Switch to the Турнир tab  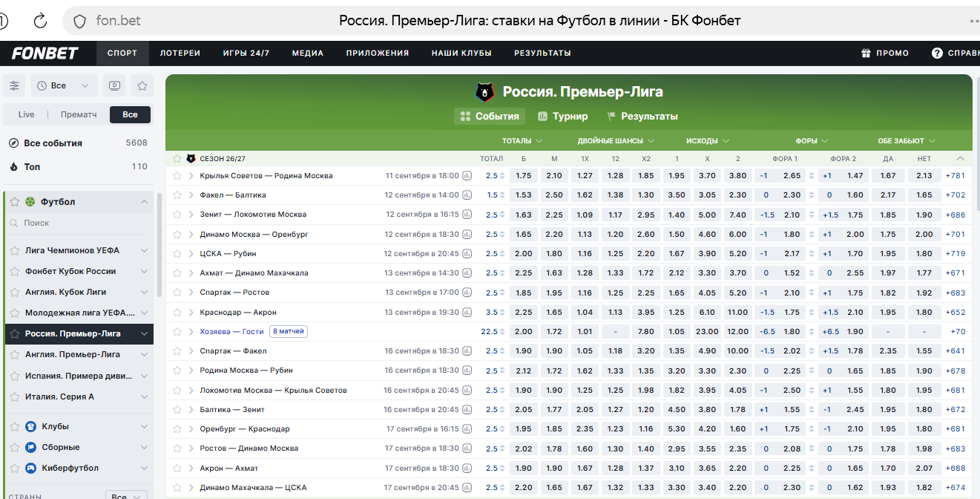pos(562,116)
